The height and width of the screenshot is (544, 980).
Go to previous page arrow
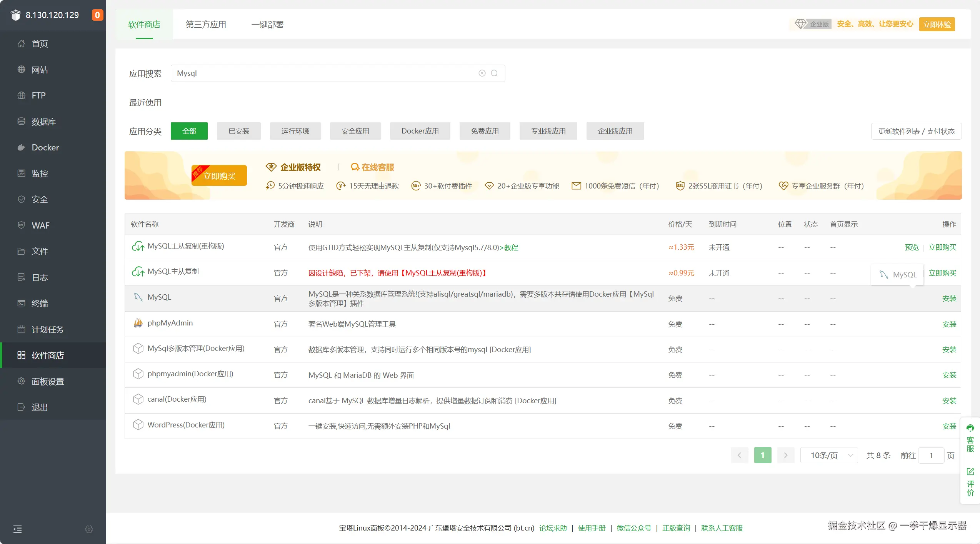(739, 456)
